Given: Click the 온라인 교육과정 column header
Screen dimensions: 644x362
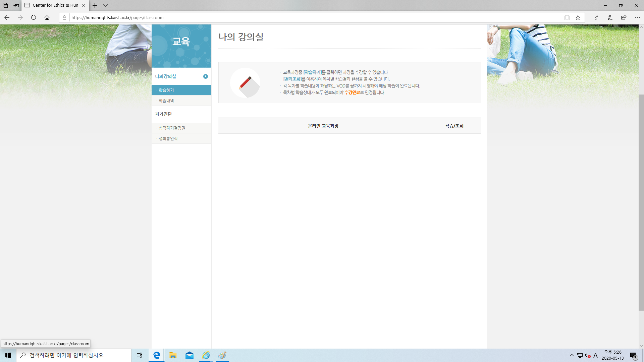Looking at the screenshot, I should pyautogui.click(x=323, y=126).
